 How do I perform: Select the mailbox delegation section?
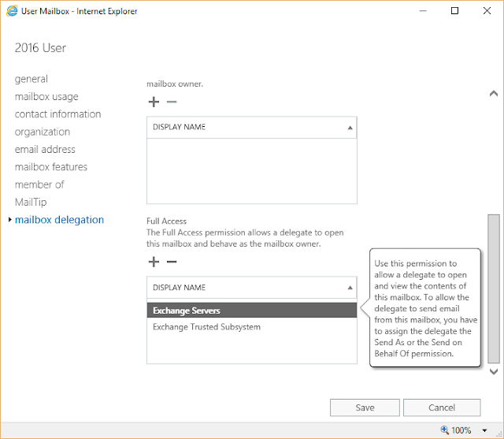point(60,220)
